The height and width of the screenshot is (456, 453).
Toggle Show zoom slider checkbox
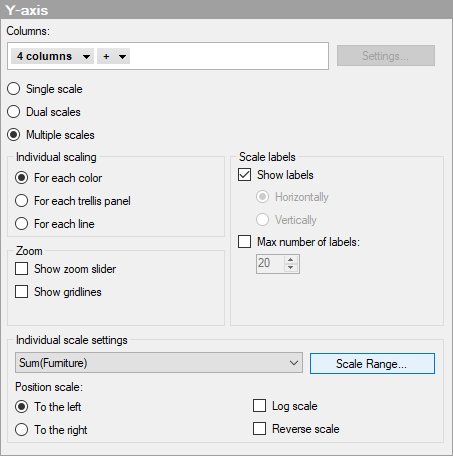point(22,269)
